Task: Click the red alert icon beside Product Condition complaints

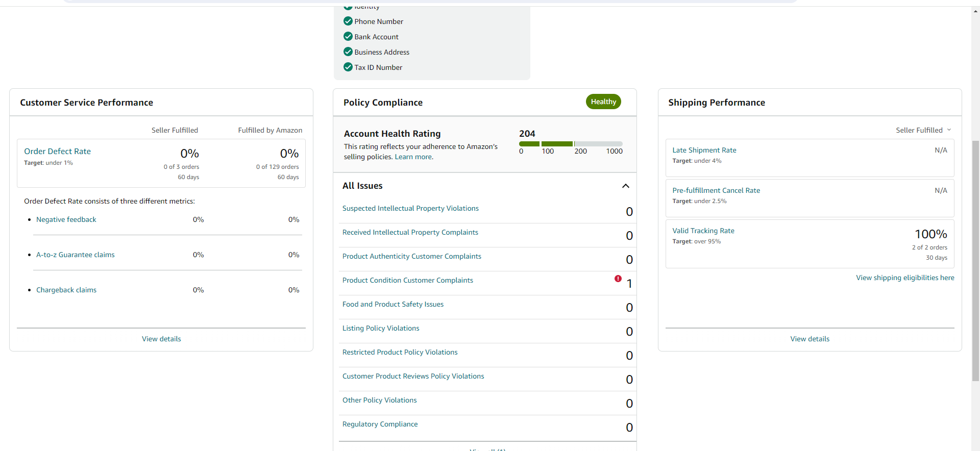Action: (x=618, y=279)
